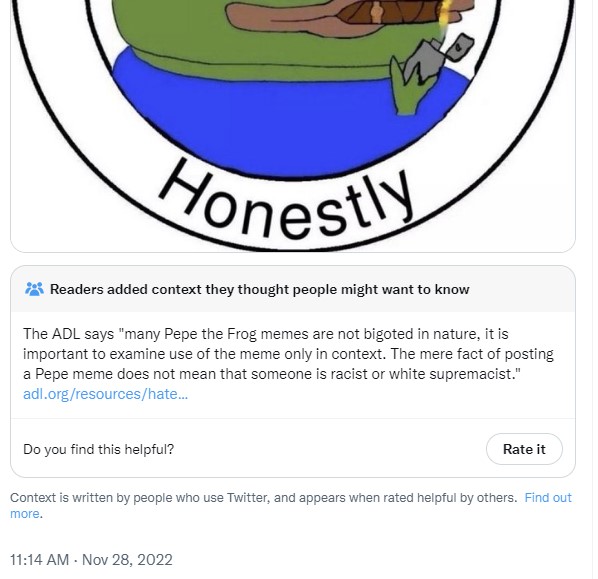Click the Community Notes people icon
Viewport: 598px width, 579px height.
34,290
